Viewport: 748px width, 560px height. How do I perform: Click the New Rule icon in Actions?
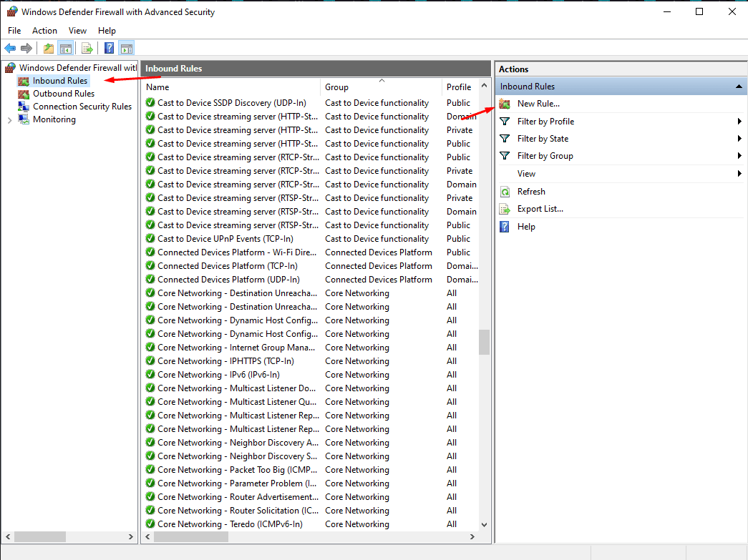(505, 104)
